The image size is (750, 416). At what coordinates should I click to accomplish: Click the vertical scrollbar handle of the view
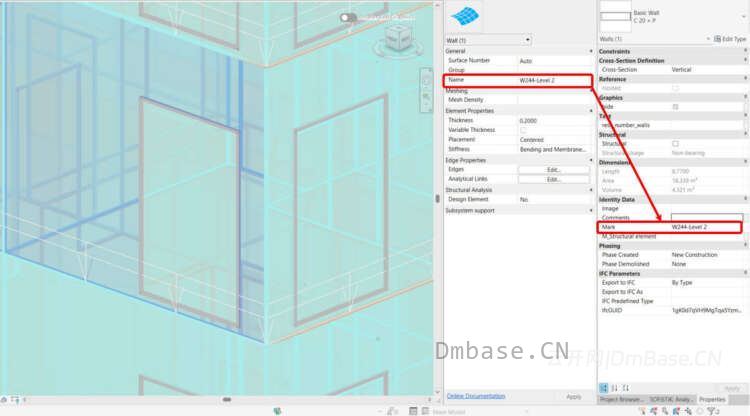point(437,198)
